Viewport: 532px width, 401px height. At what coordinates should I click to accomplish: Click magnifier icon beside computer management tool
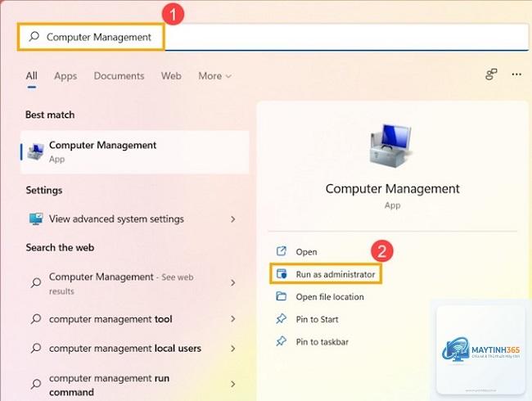(x=36, y=319)
